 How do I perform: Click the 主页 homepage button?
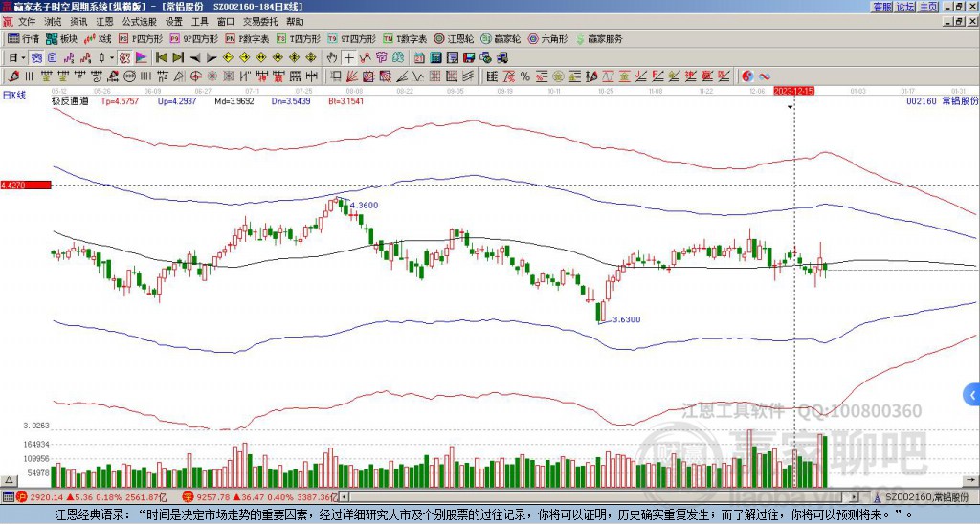point(928,7)
